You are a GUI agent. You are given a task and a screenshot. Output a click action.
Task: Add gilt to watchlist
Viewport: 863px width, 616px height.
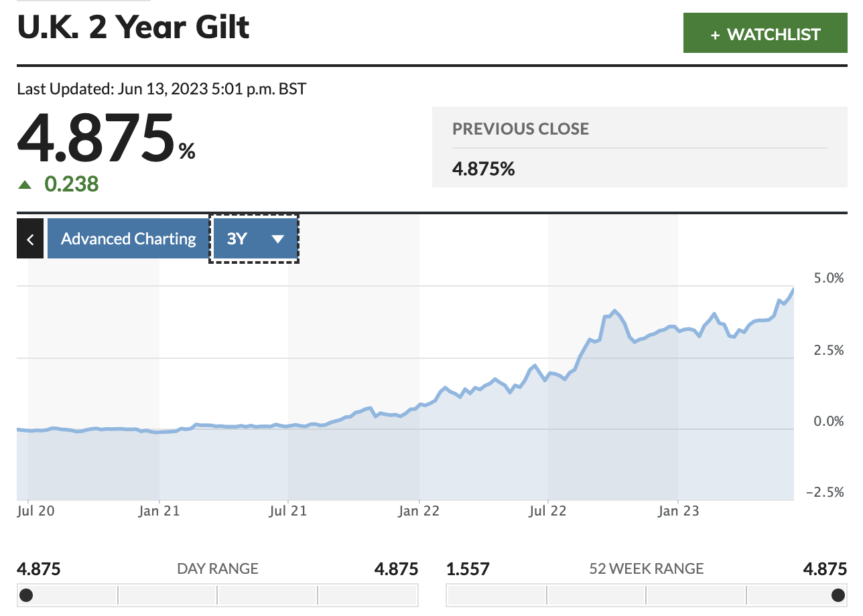[765, 33]
